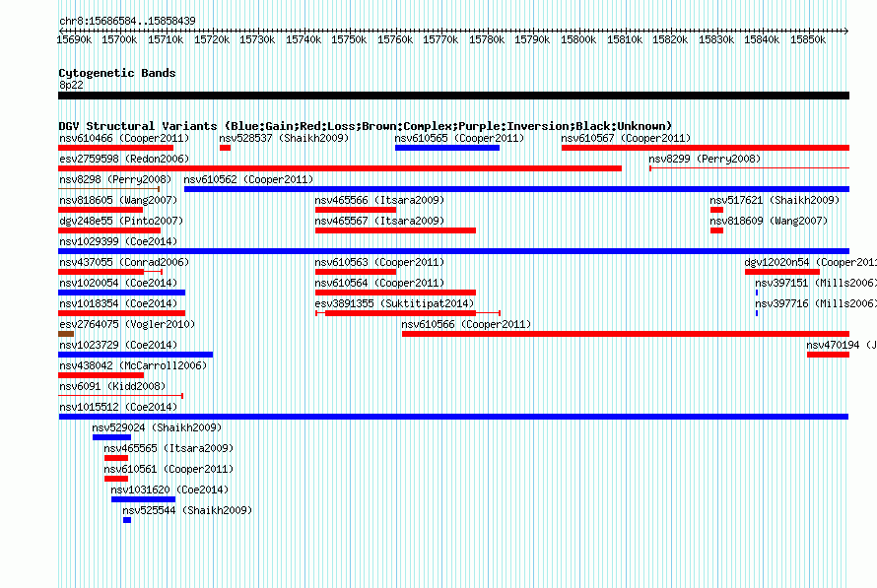Click the nsv610563 (Cooper2011) label
This screenshot has width=877, height=588.
point(379,262)
